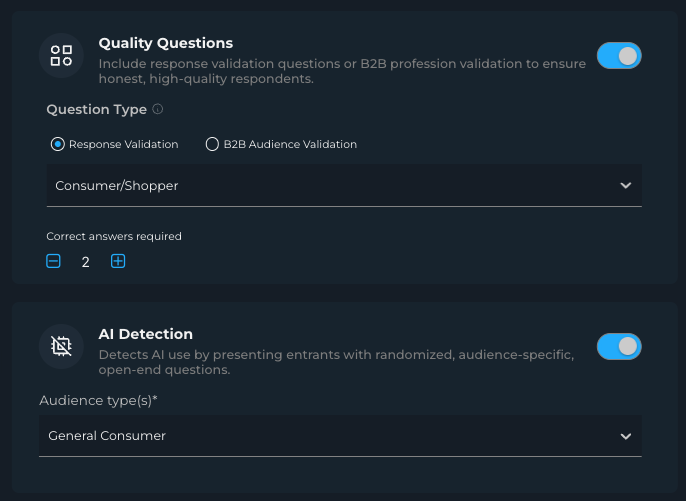Image resolution: width=686 pixels, height=501 pixels.
Task: Choose the B2B Audience Validation option
Action: click(x=212, y=144)
